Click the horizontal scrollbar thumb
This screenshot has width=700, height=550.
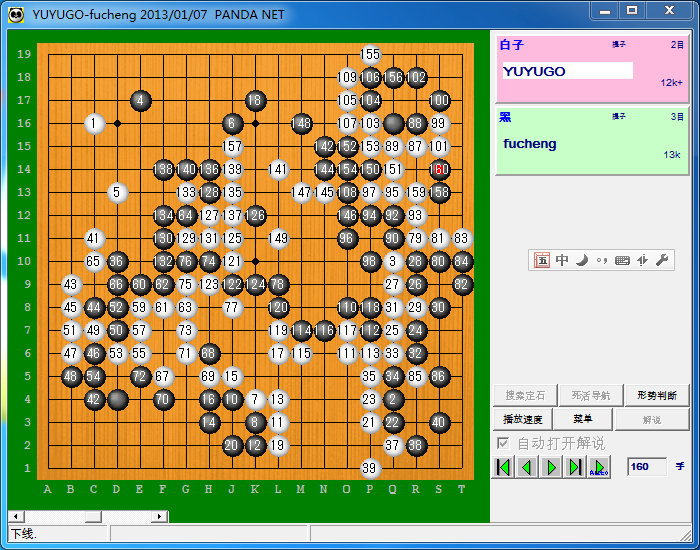point(93,517)
